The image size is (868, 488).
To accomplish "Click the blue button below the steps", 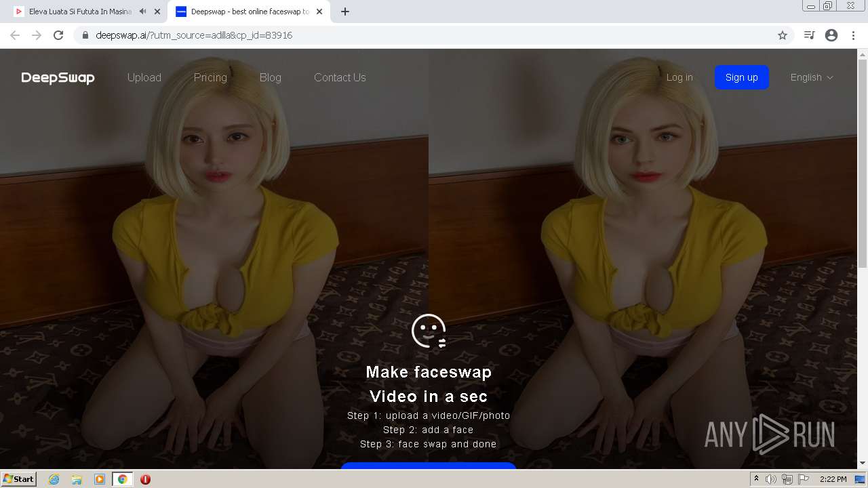I will tap(429, 466).
